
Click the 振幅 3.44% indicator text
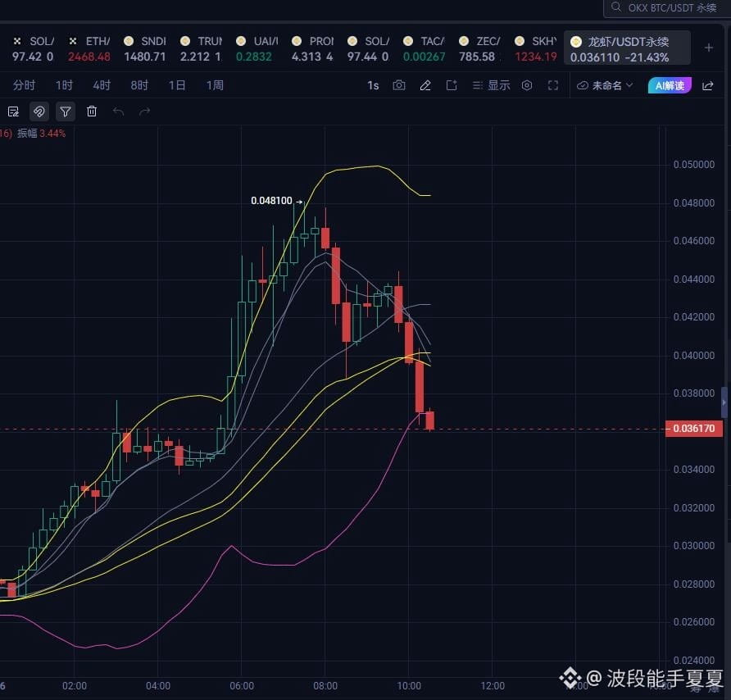pyautogui.click(x=41, y=134)
